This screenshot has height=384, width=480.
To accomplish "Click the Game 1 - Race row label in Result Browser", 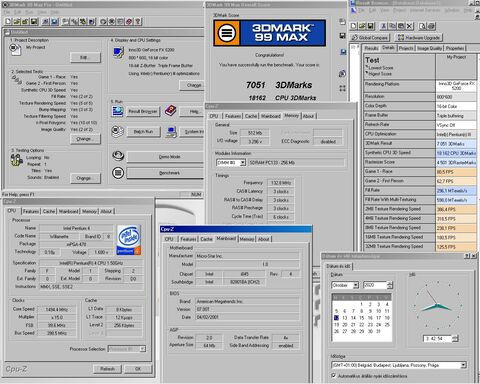I will pyautogui.click(x=399, y=171).
